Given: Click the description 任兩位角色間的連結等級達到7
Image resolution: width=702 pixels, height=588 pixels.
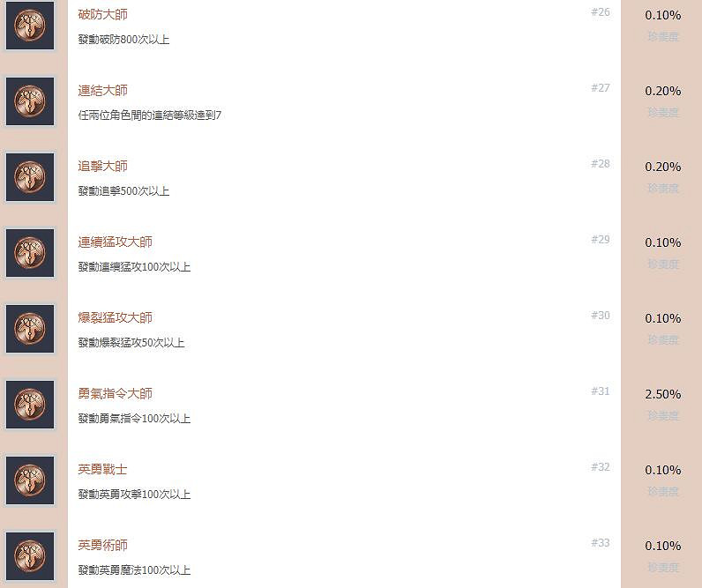Looking at the screenshot, I should coord(150,115).
